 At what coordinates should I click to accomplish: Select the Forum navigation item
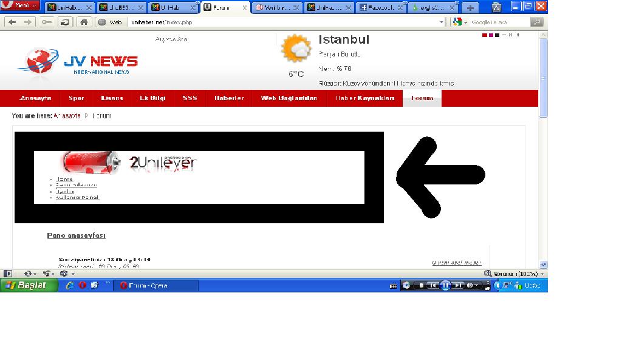(422, 98)
